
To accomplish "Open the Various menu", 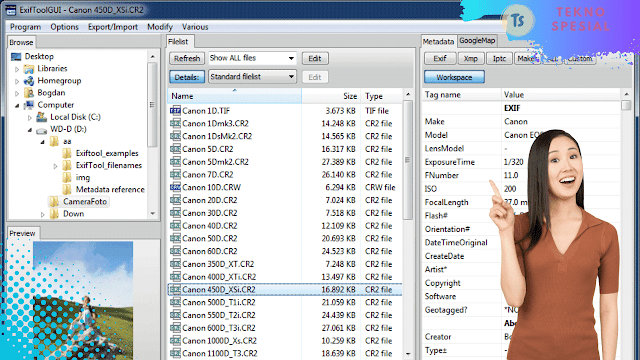I will pos(195,27).
